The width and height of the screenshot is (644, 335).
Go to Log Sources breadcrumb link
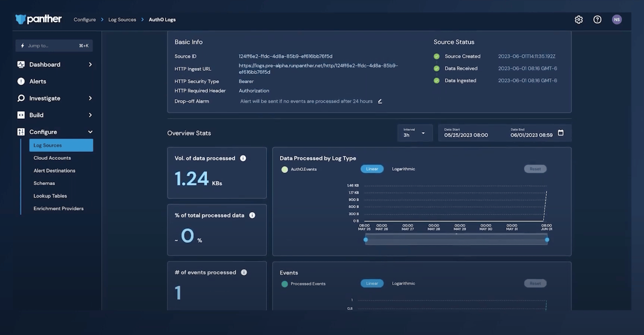pos(122,20)
